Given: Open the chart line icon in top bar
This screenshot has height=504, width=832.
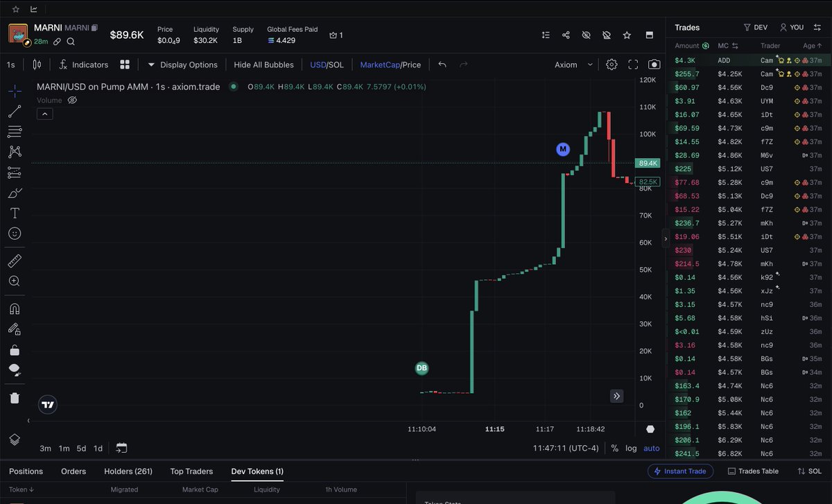Looking at the screenshot, I should tap(34, 9).
